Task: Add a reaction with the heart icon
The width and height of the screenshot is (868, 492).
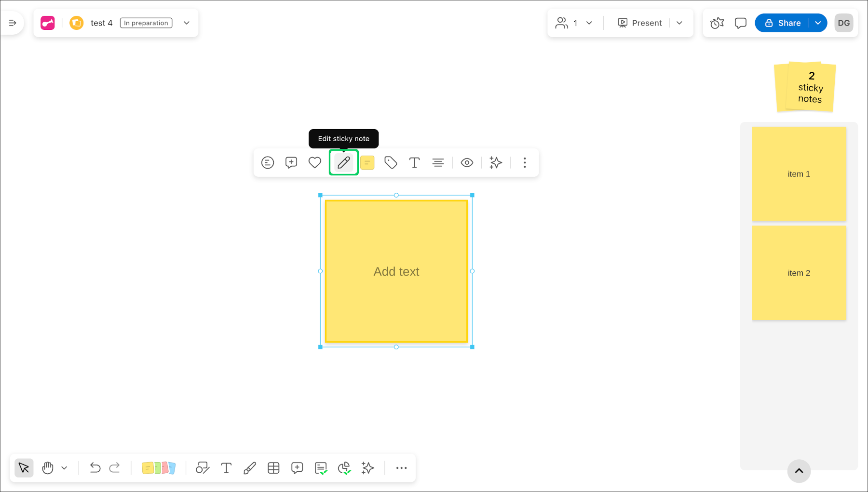Action: pos(315,163)
